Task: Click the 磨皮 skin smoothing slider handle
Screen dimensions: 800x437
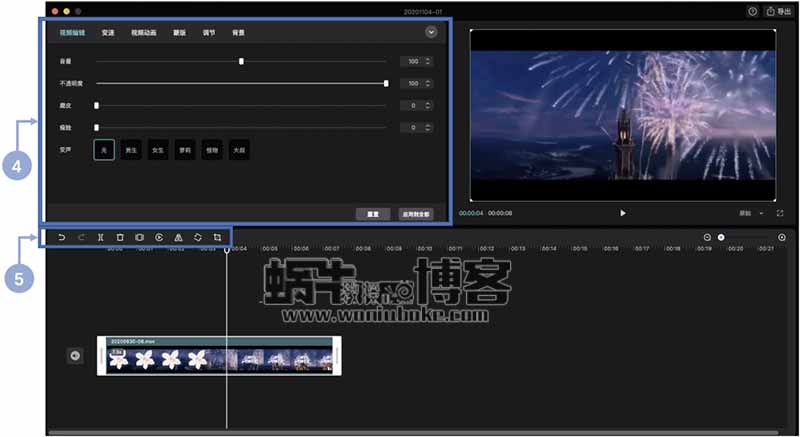Action: (x=96, y=106)
